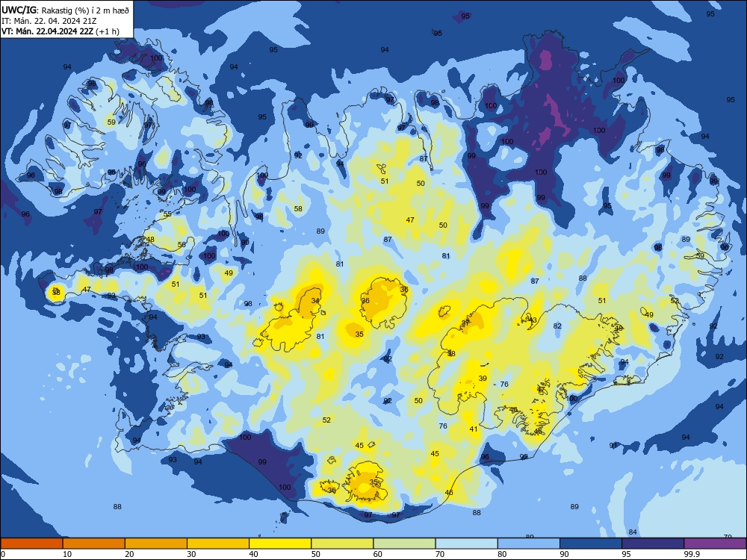This screenshot has height=560, width=747.
Task: Click the 0–10 dark orange legend swatch
Action: pos(31,544)
